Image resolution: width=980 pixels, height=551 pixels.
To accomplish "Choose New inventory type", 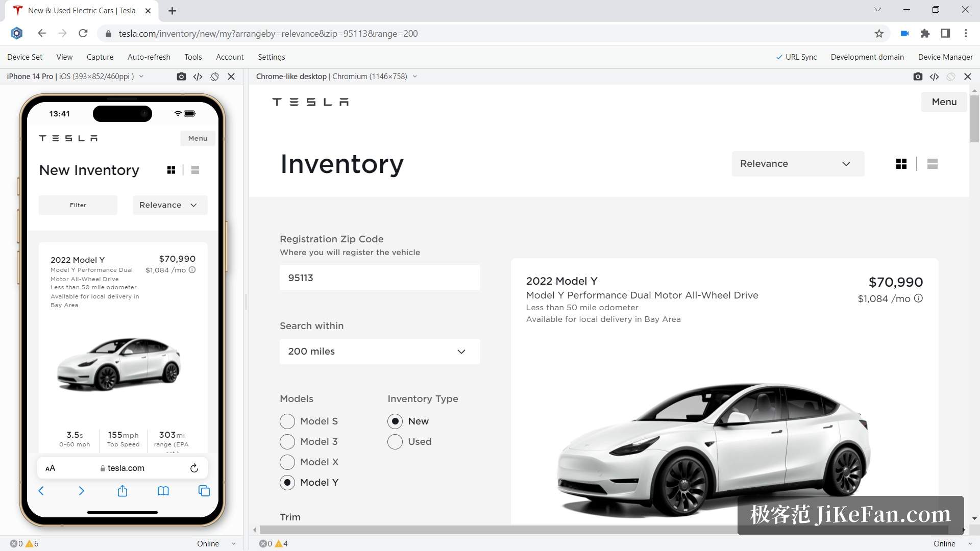I will [x=395, y=421].
